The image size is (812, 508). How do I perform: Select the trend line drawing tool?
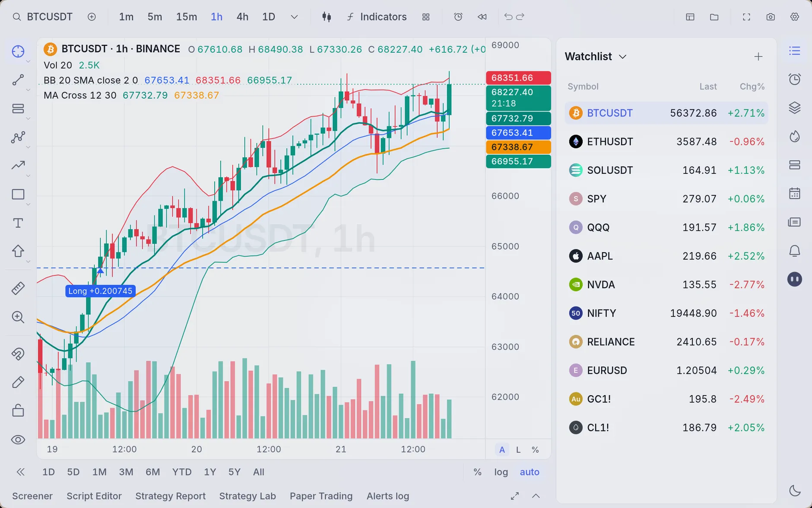pyautogui.click(x=18, y=80)
